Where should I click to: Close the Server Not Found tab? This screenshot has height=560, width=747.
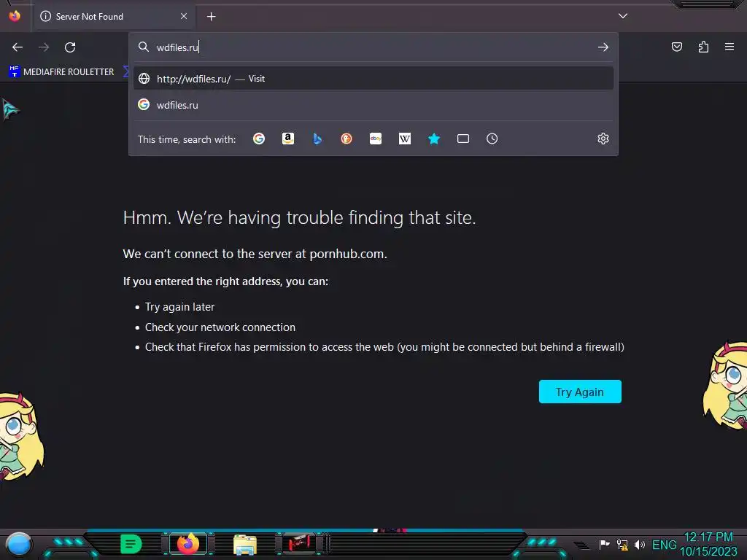(184, 16)
